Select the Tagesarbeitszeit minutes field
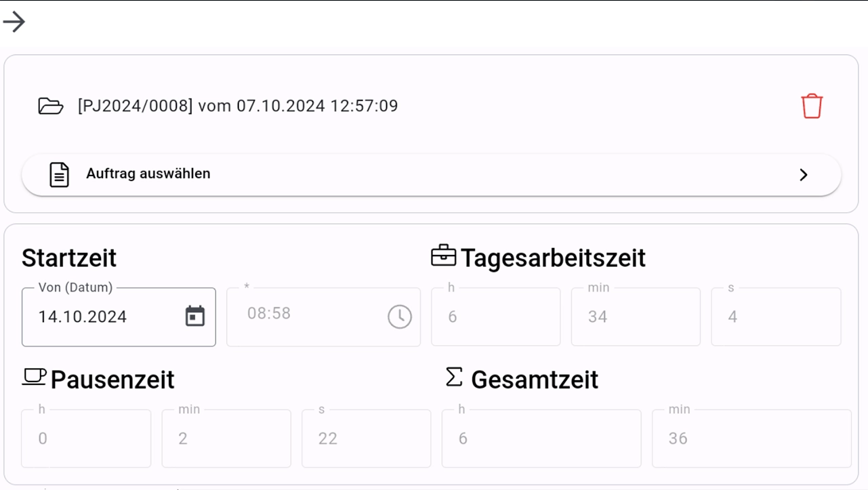The height and width of the screenshot is (490, 868). (x=635, y=317)
